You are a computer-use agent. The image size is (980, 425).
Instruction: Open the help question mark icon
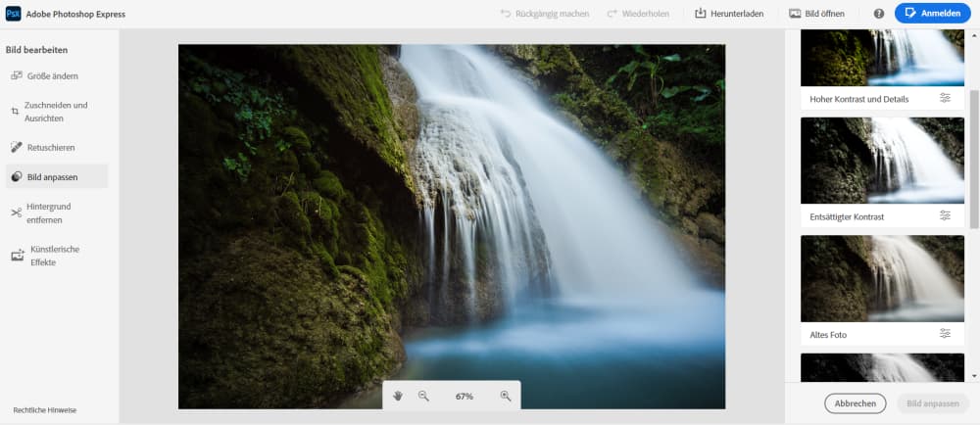coord(879,13)
